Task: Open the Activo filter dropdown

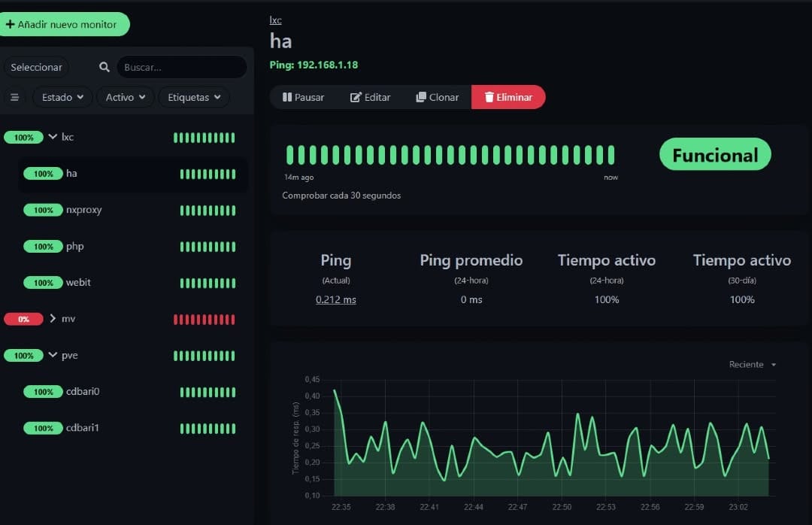Action: click(126, 98)
